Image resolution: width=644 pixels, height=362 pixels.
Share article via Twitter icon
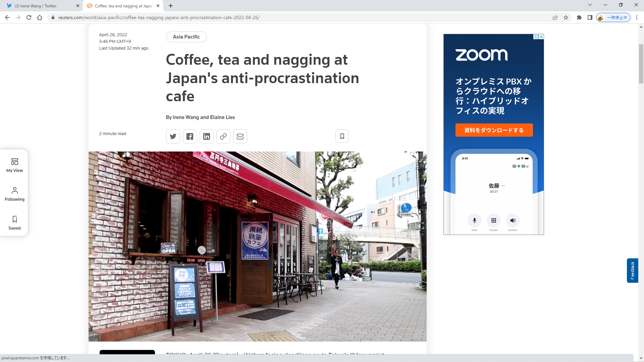(173, 136)
